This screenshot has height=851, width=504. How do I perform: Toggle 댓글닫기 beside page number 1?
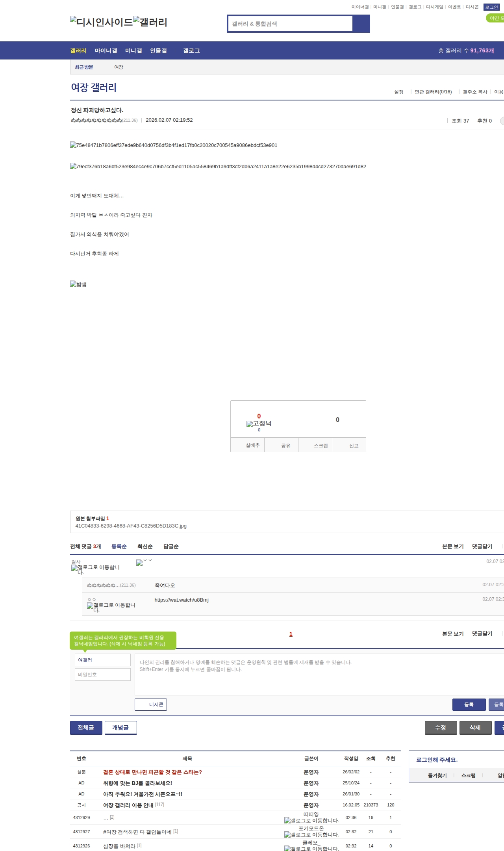pos(482,634)
